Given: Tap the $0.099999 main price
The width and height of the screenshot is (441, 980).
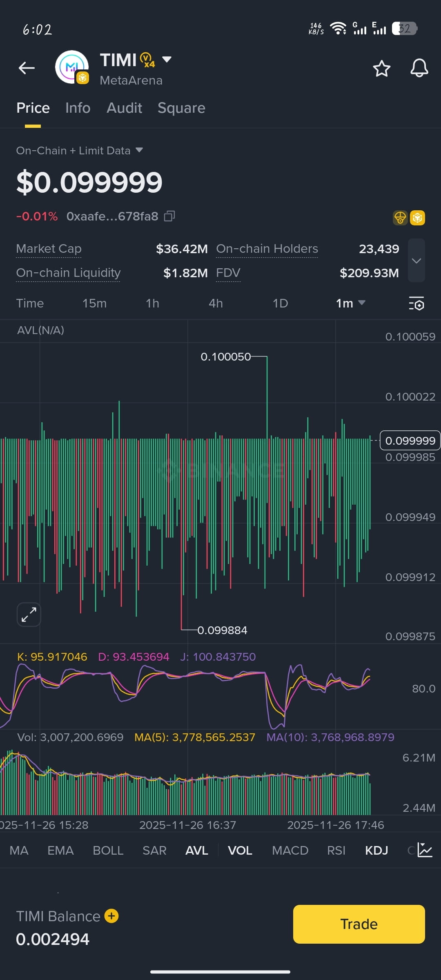Looking at the screenshot, I should [89, 182].
